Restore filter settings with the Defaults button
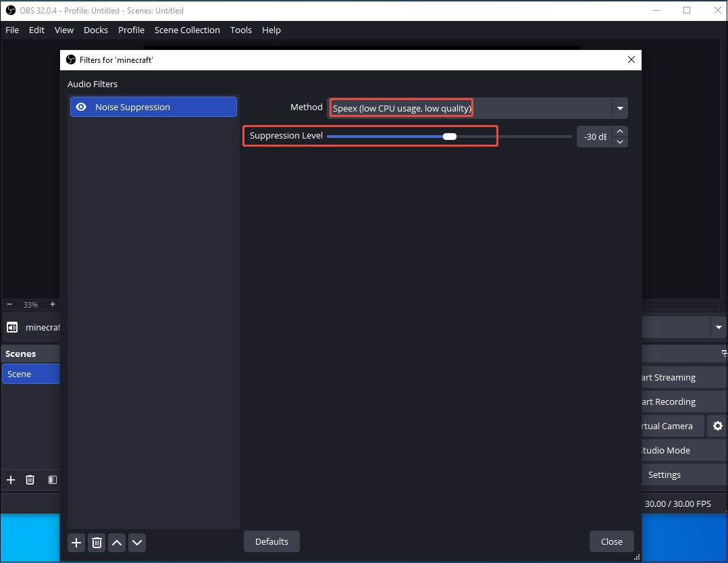Screen dimensions: 728x563 (271, 541)
